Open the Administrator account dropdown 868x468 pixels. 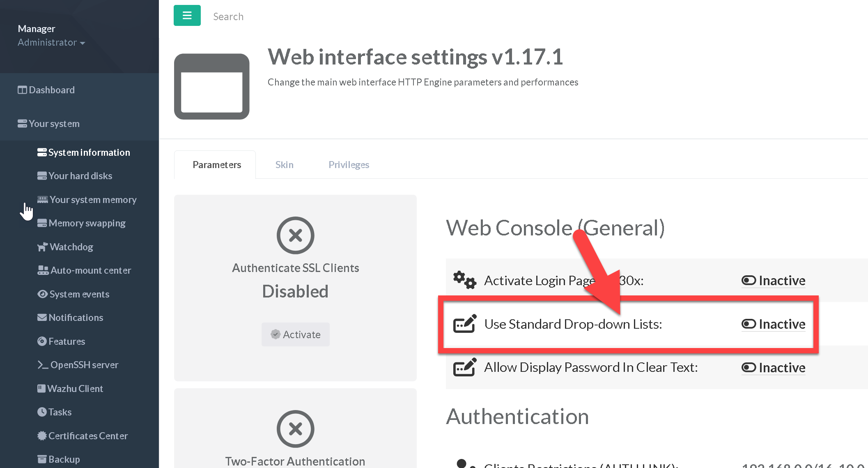tap(51, 43)
